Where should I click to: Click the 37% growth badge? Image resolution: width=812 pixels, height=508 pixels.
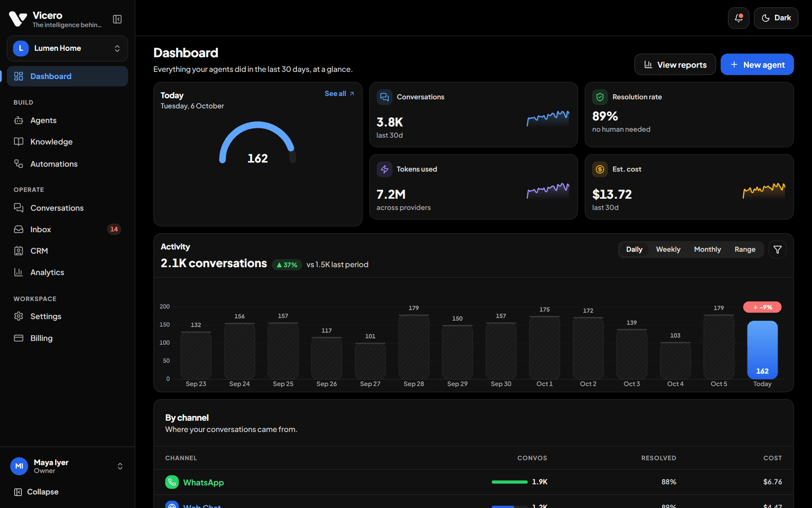coord(287,265)
